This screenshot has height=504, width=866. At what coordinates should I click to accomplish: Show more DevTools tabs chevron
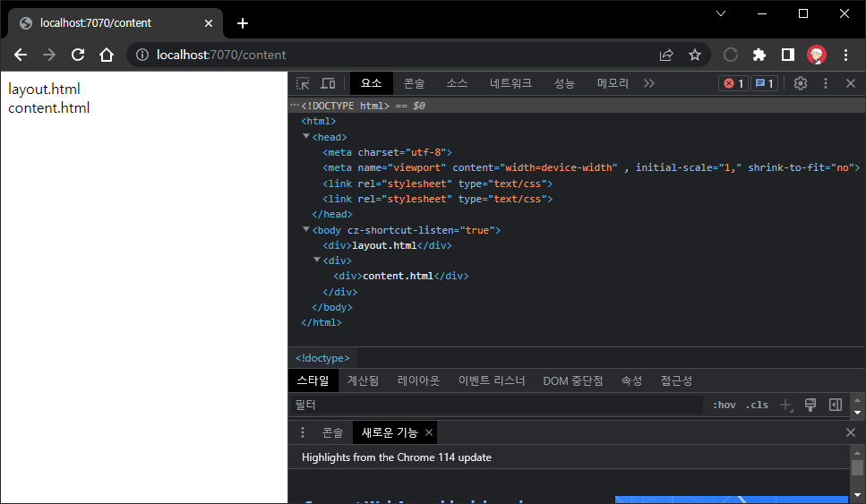[x=649, y=83]
